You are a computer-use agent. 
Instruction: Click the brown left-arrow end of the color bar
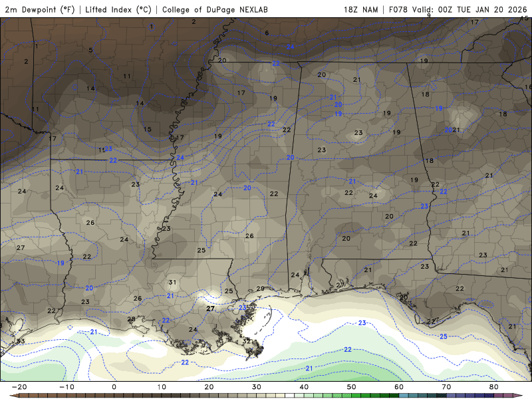click(x=13, y=396)
